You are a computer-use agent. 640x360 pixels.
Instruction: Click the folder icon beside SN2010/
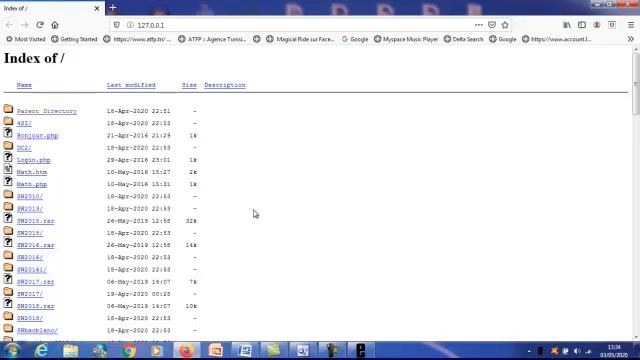click(x=8, y=194)
